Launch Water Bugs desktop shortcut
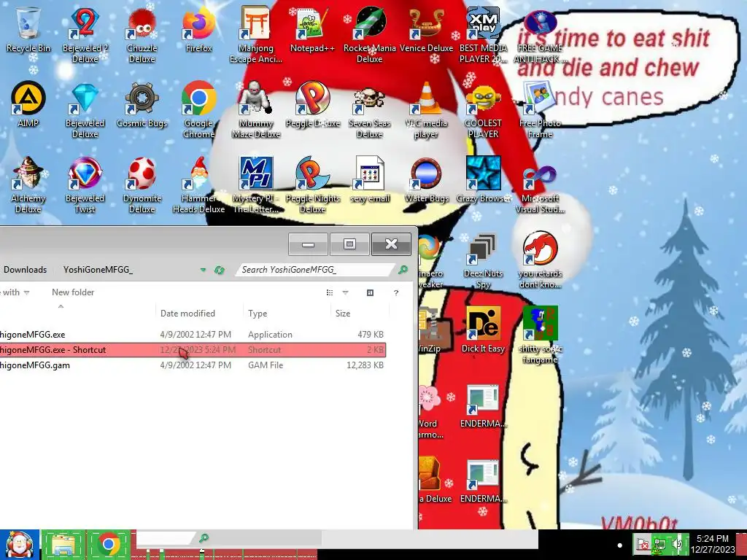747x560 pixels. (x=426, y=180)
